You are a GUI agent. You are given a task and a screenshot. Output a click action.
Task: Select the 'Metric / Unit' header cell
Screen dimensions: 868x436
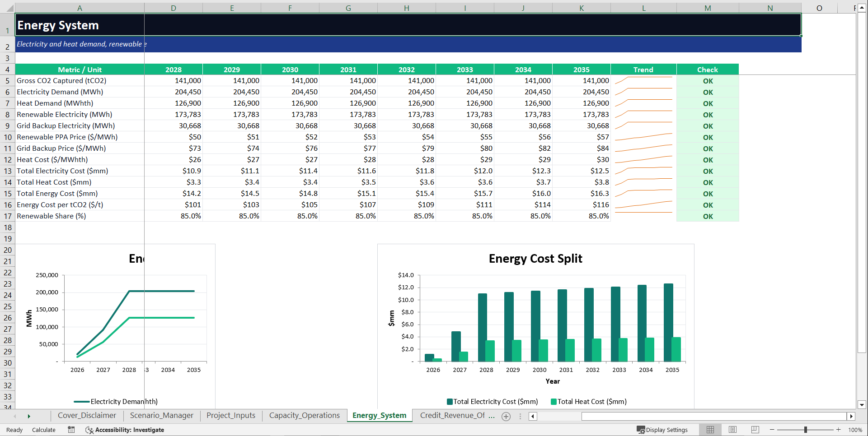tap(80, 70)
